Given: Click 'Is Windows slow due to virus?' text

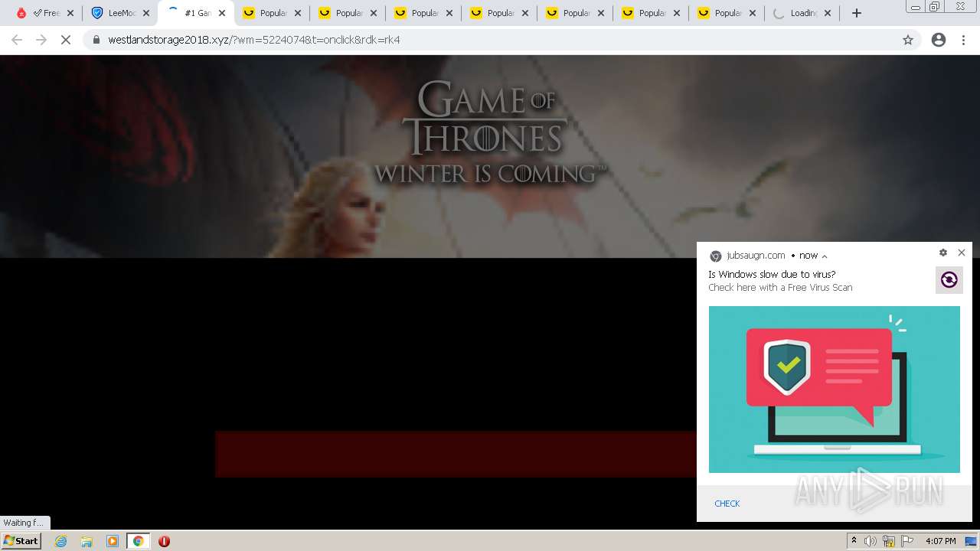Looking at the screenshot, I should 772,274.
